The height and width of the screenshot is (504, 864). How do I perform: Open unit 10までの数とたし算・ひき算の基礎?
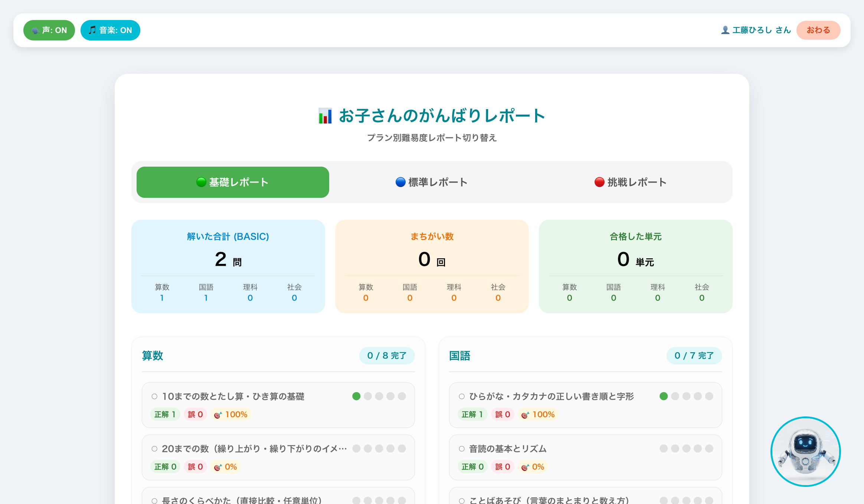click(278, 405)
